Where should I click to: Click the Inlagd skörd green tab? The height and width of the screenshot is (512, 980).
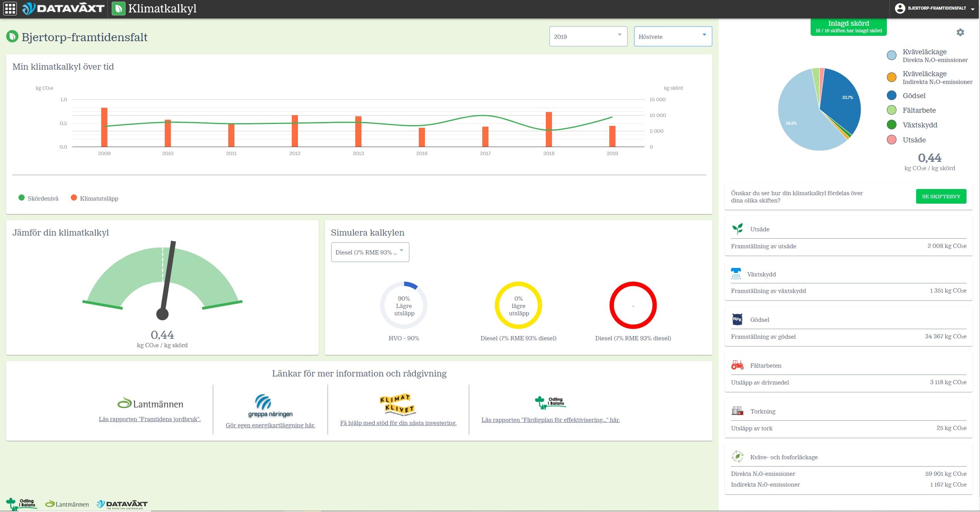[x=848, y=27]
